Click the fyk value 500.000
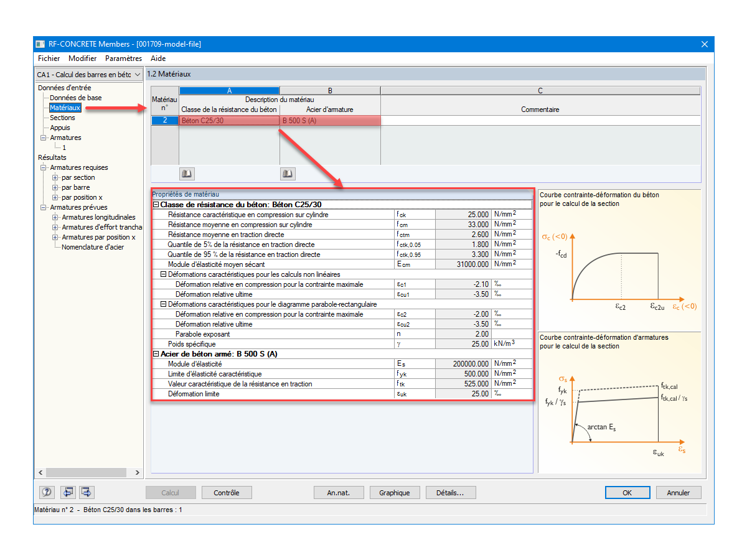Screen dimensions: 747x560 [464, 373]
